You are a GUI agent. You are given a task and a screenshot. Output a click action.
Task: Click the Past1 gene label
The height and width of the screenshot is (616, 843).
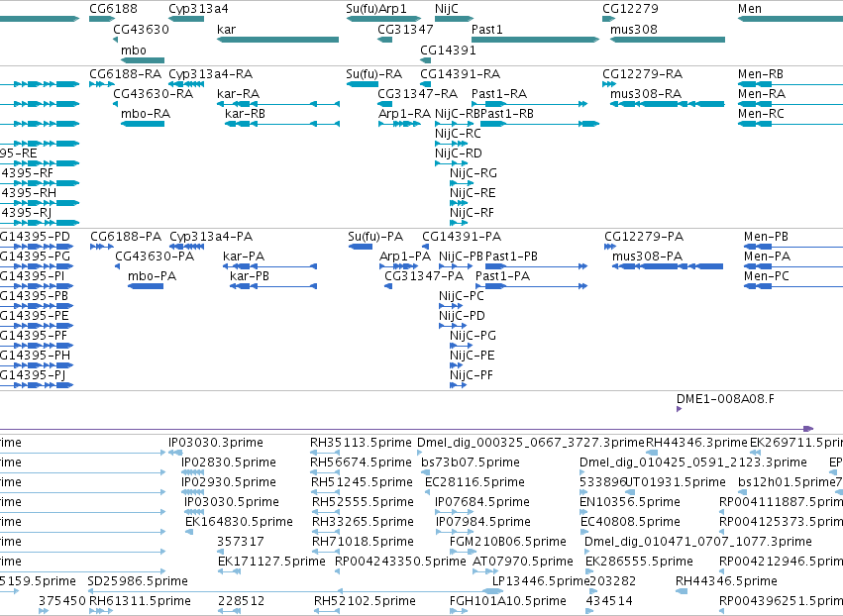tap(487, 29)
